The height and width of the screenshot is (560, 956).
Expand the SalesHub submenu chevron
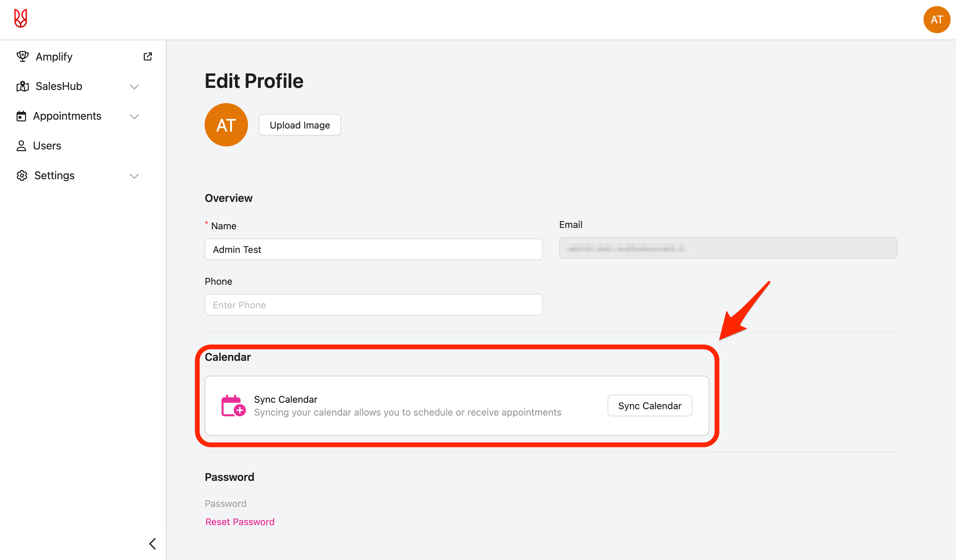(134, 87)
